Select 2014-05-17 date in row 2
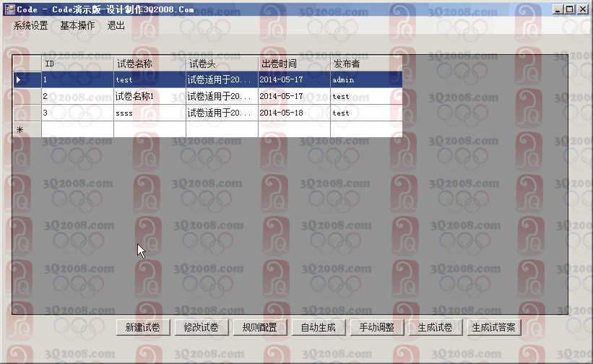The width and height of the screenshot is (593, 364). point(294,96)
